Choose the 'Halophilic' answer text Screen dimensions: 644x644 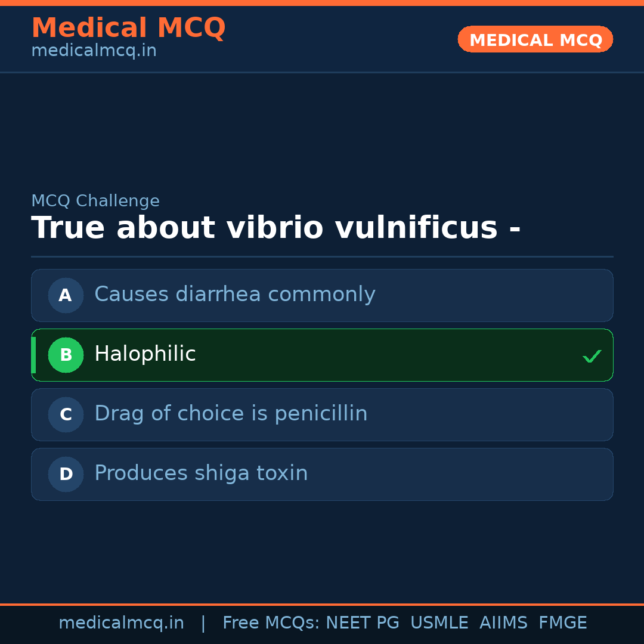[145, 354]
